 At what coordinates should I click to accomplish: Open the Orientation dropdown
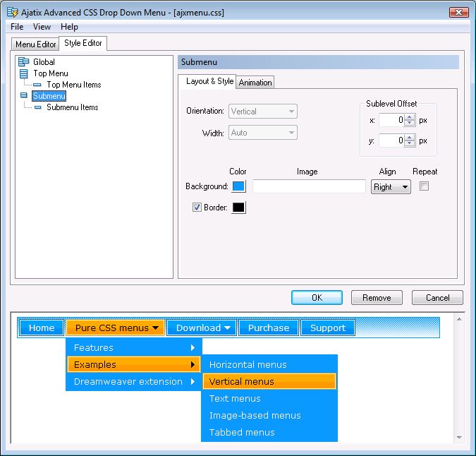263,112
